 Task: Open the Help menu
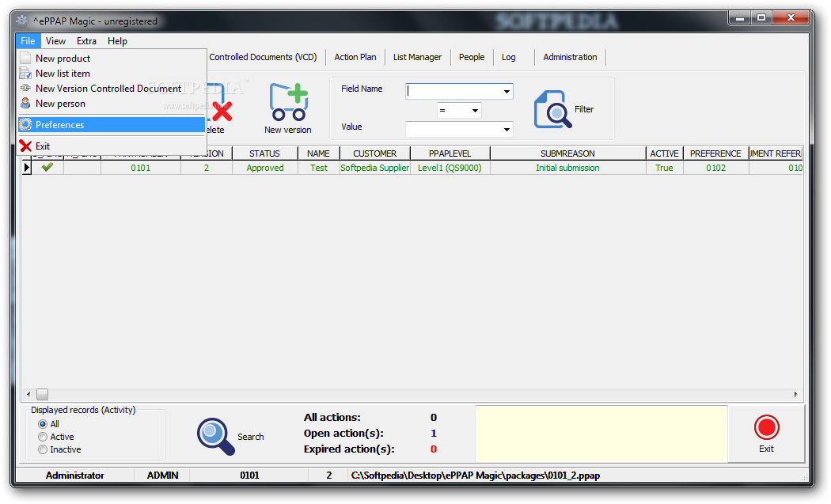[117, 41]
